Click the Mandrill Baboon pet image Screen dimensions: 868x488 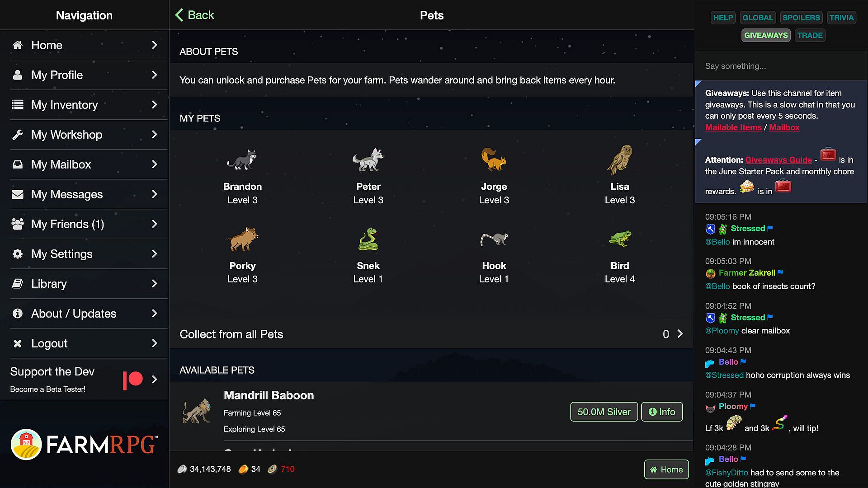point(197,411)
